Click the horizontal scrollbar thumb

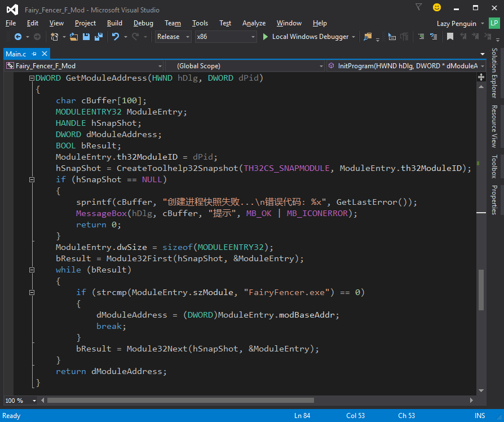(180, 401)
